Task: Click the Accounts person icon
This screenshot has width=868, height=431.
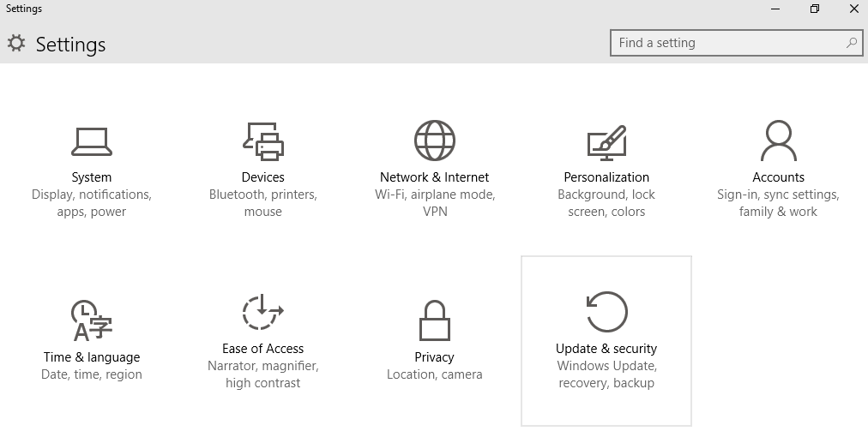Action: point(778,141)
